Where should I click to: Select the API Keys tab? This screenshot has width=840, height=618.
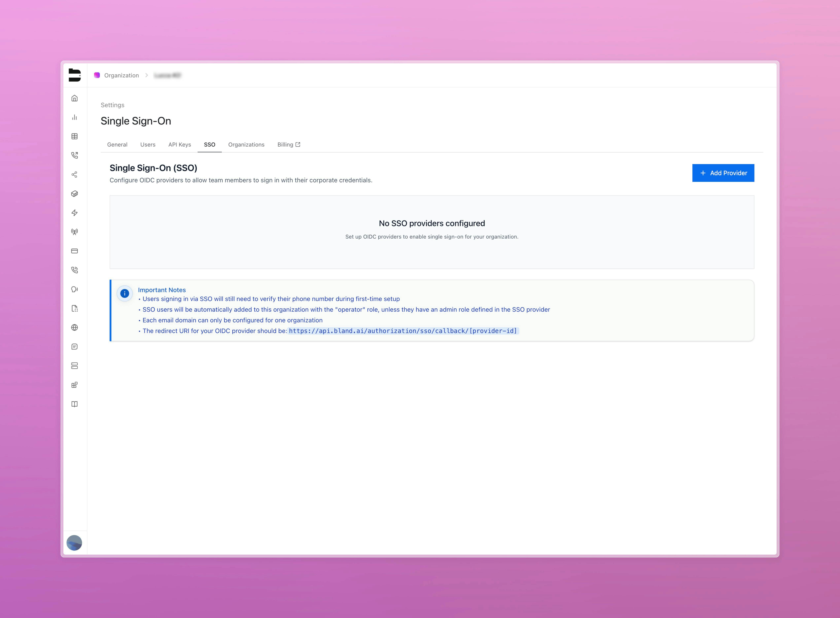(180, 145)
